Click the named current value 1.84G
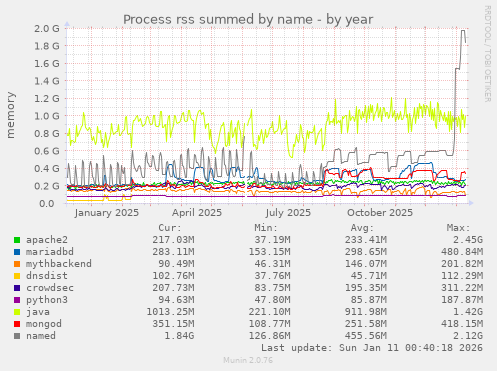 179,336
